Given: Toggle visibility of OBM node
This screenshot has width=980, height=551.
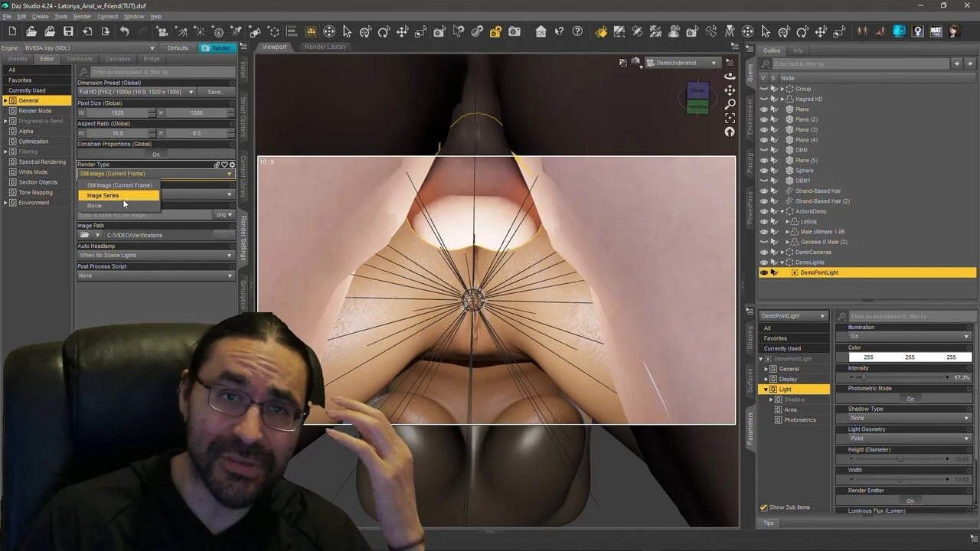Looking at the screenshot, I should coord(764,150).
